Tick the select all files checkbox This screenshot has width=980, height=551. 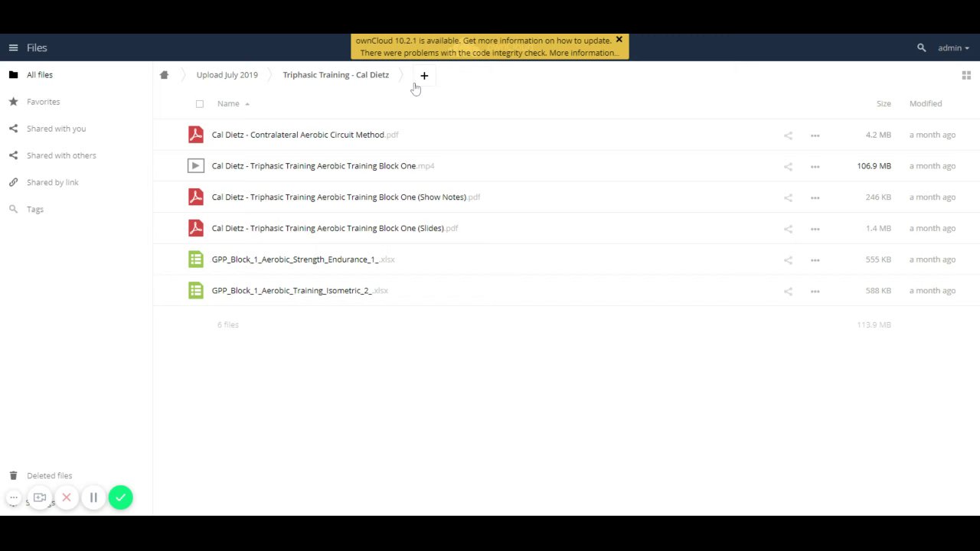pos(200,104)
